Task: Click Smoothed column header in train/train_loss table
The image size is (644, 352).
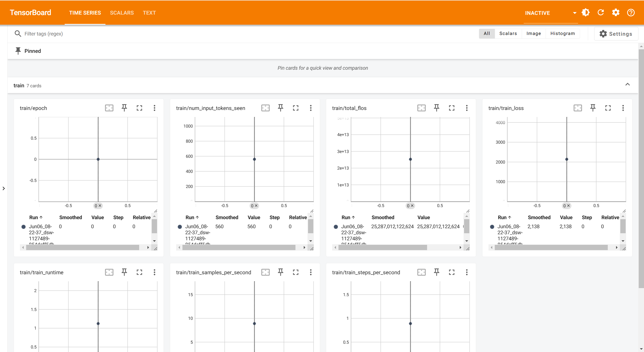Action: point(539,217)
